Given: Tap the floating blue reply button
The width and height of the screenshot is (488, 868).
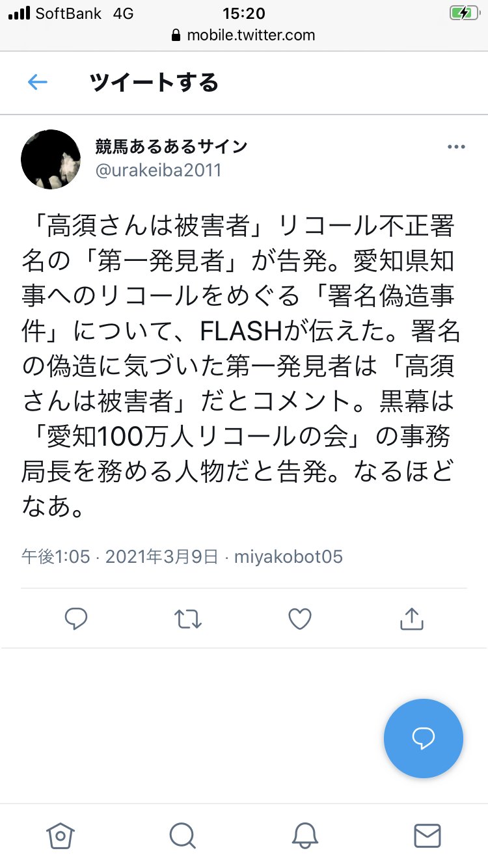Looking at the screenshot, I should pyautogui.click(x=424, y=739).
